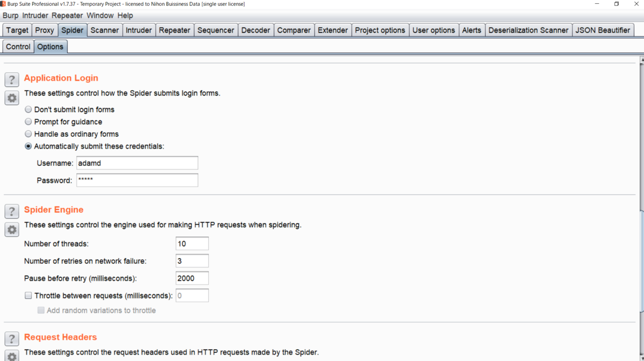Click the Request Headers heading
644x361 pixels.
point(61,337)
